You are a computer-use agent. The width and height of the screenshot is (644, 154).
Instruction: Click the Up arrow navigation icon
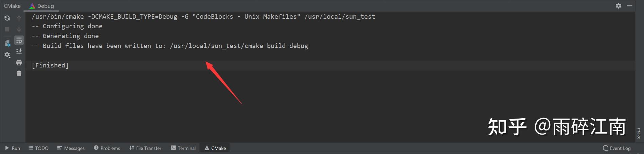(19, 18)
